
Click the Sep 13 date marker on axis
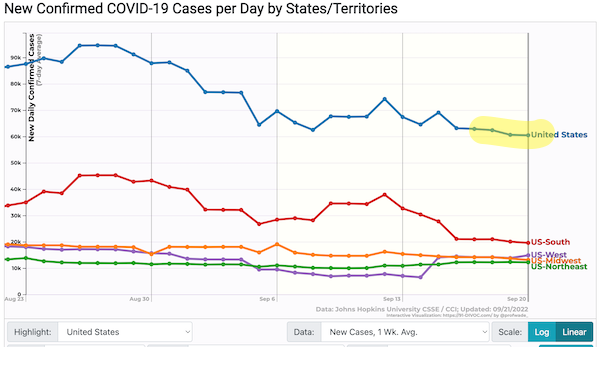click(x=391, y=299)
